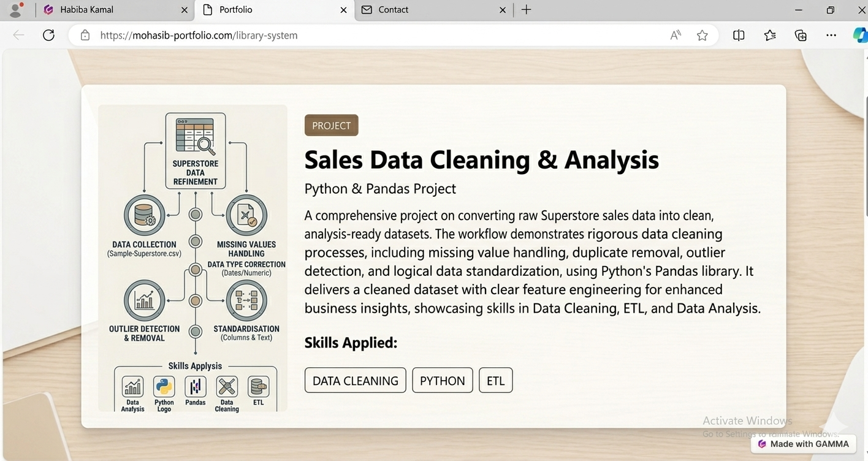The width and height of the screenshot is (868, 461).
Task: Click the Outlier Detection & Removal icon
Action: 145,300
